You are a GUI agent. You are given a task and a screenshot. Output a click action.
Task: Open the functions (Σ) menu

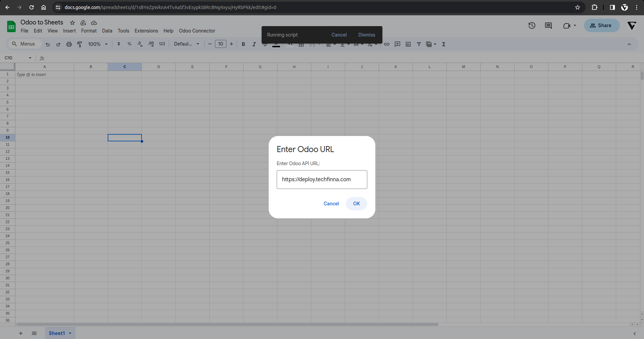(443, 44)
